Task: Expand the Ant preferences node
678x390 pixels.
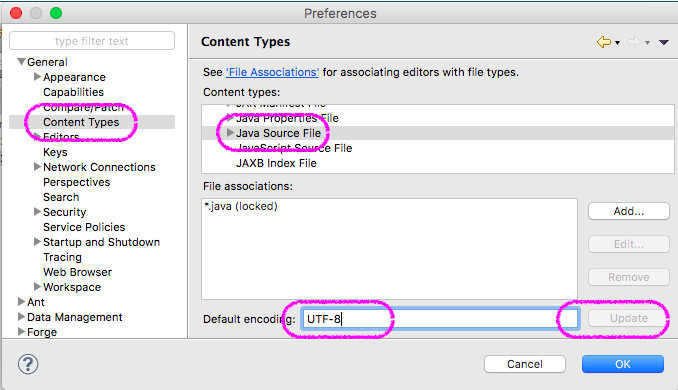Action: coord(21,301)
